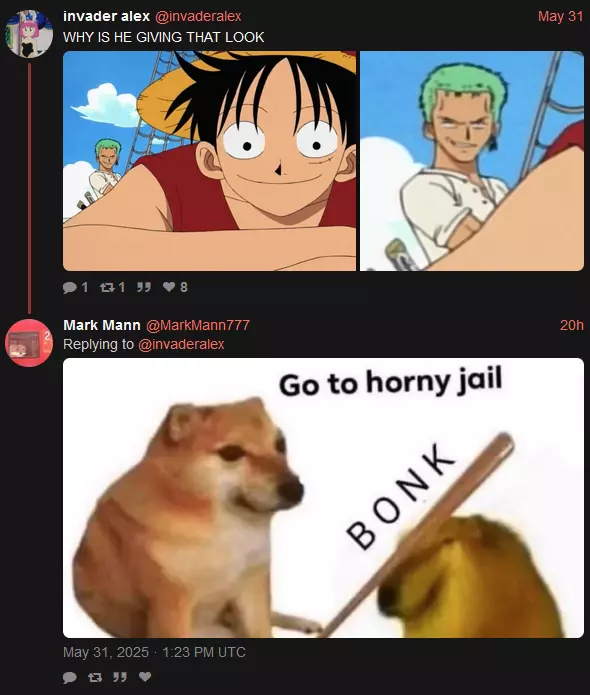Open the Luffy straw hat image

[x=209, y=161]
